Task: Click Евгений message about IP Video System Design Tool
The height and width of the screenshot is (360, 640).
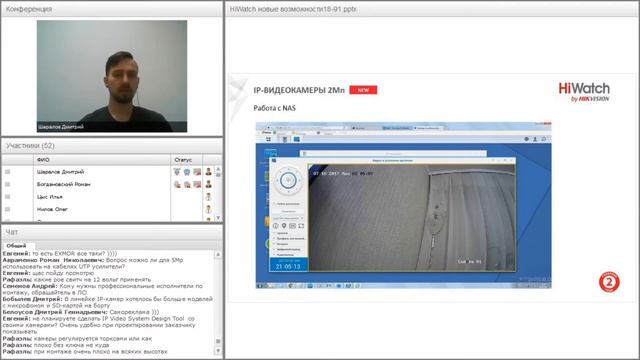Action: pos(99,325)
